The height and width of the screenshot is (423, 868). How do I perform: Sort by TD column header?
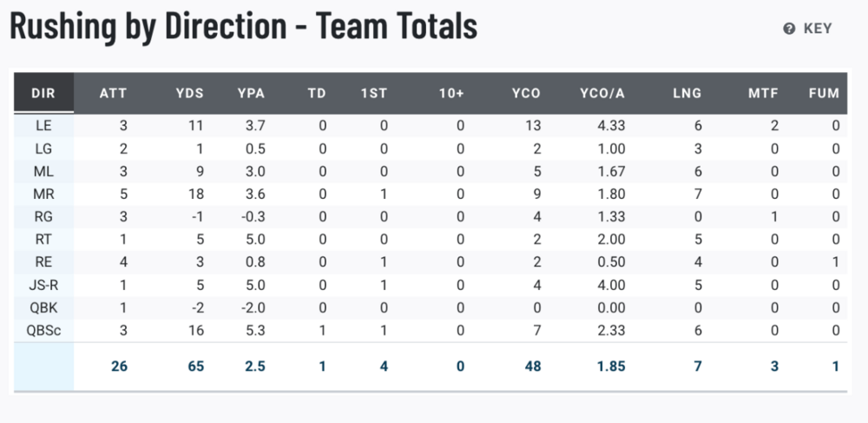tap(317, 93)
